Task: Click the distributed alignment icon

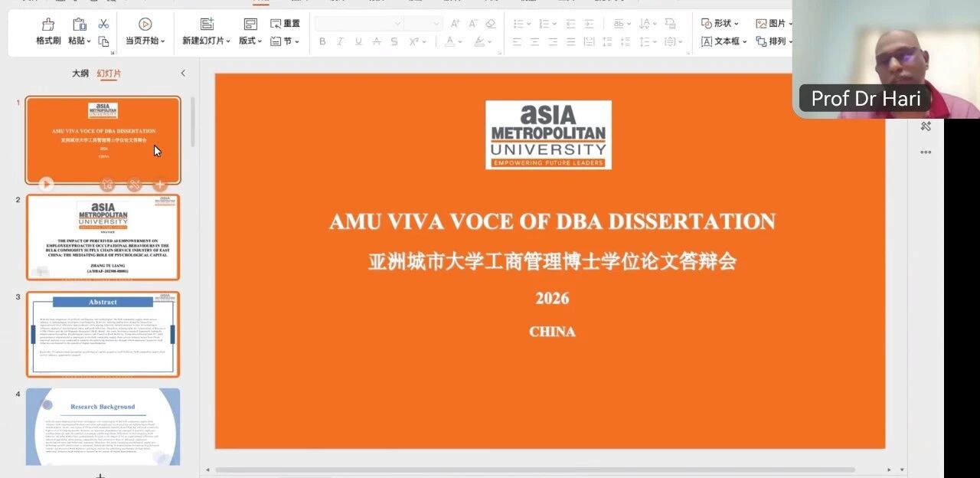Action: [590, 41]
